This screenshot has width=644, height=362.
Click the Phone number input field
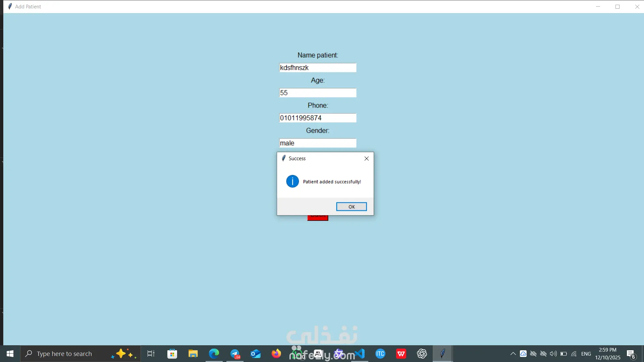(317, 118)
